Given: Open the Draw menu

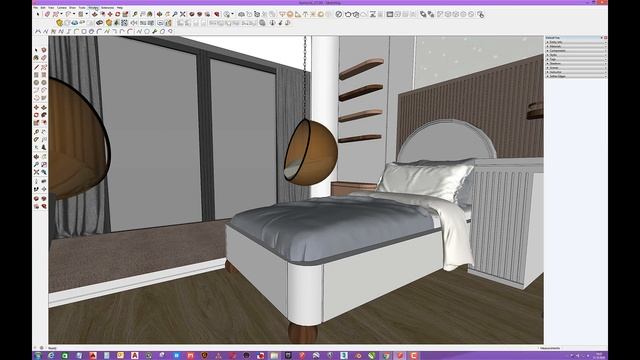Looking at the screenshot, I should [72, 7].
